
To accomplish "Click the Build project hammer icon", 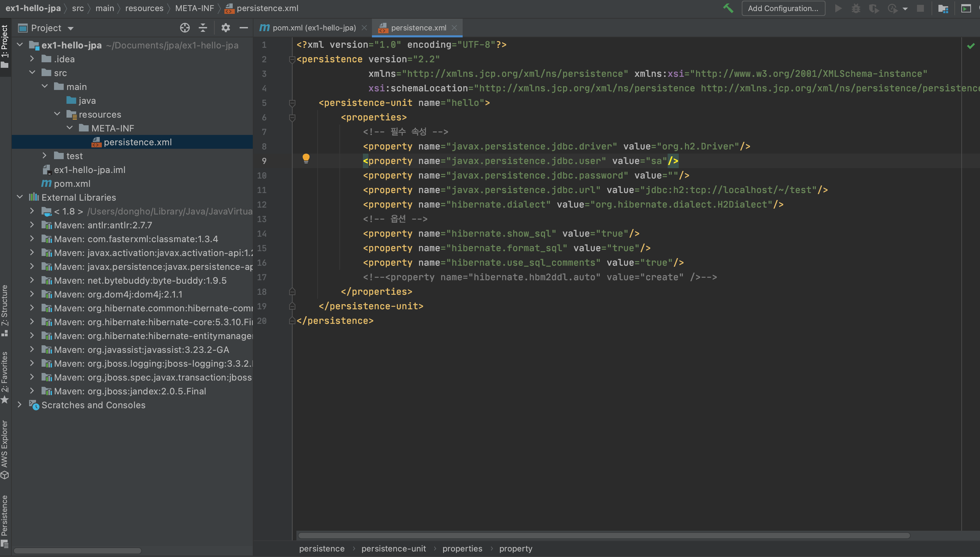I will [728, 8].
